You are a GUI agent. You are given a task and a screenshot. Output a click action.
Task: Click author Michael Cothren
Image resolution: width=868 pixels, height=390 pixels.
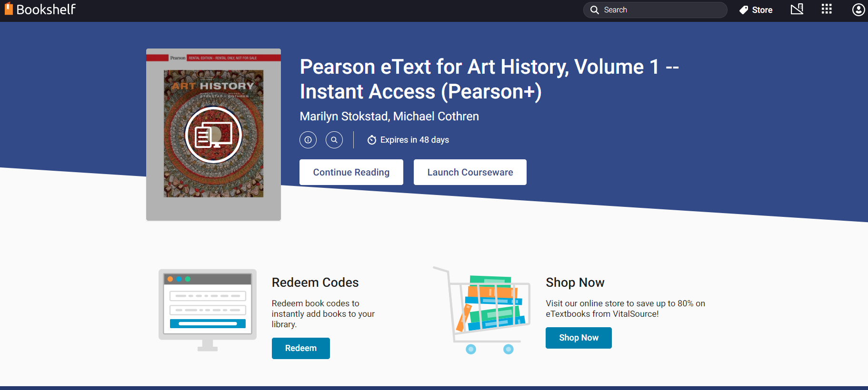pos(436,116)
